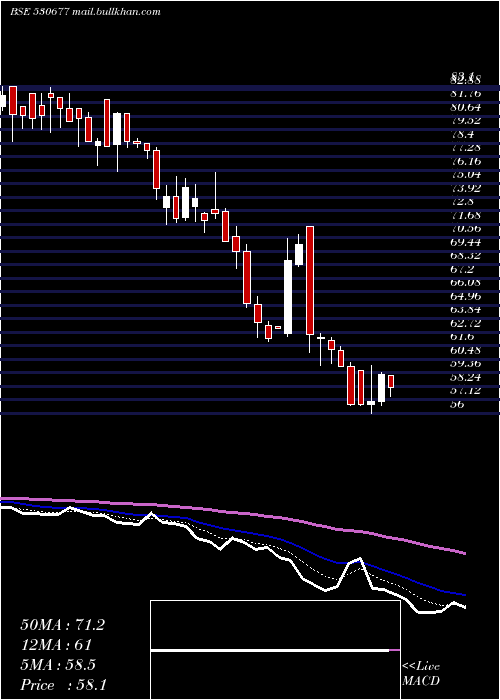
Task: Click the 80.64 price axis label
Action: click(466, 107)
